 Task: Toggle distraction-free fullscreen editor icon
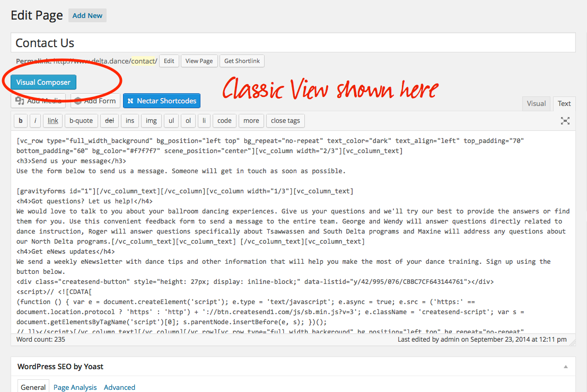click(x=565, y=121)
